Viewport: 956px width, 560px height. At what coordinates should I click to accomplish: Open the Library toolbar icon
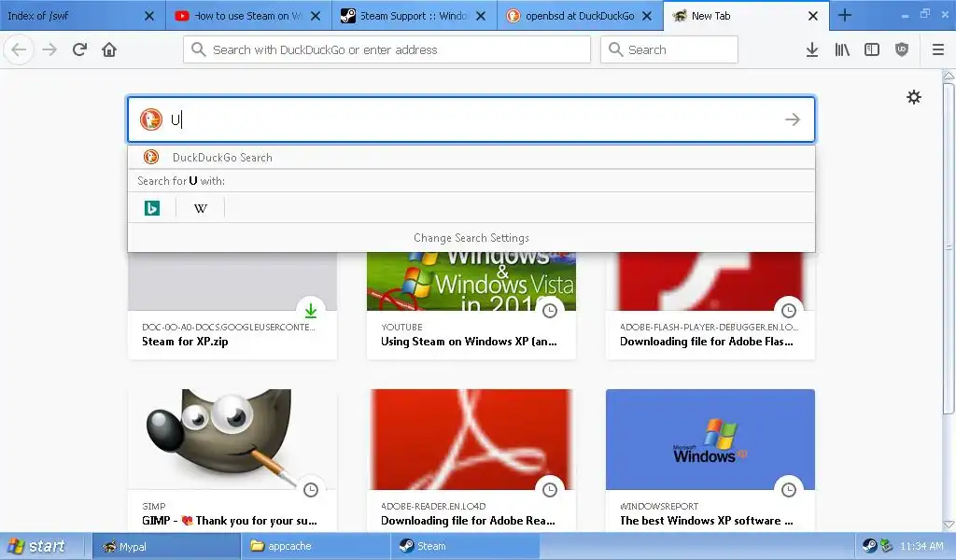coord(842,49)
